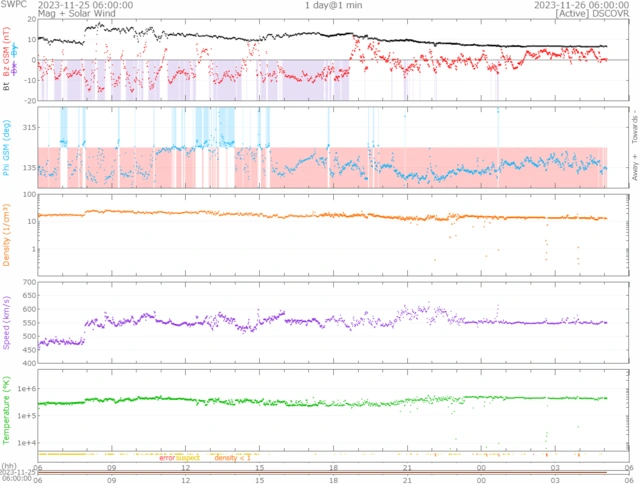Click the 'Towards -' sector label

point(635,126)
